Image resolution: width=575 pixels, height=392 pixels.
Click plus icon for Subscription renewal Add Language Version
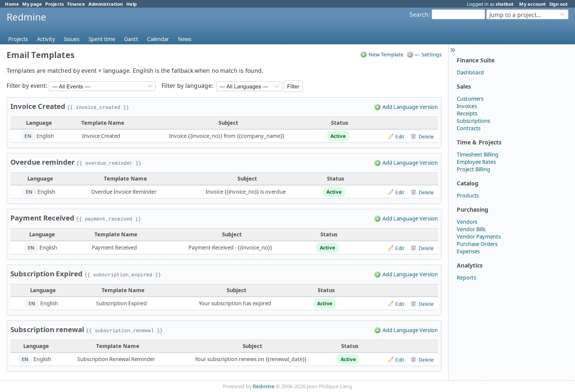(377, 330)
